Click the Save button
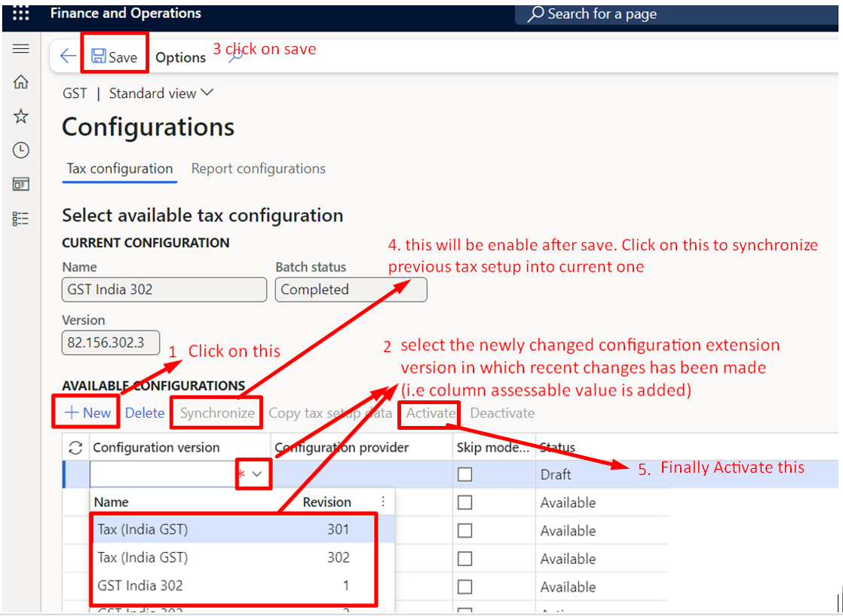Viewport: 843px width, 616px height. tap(114, 57)
